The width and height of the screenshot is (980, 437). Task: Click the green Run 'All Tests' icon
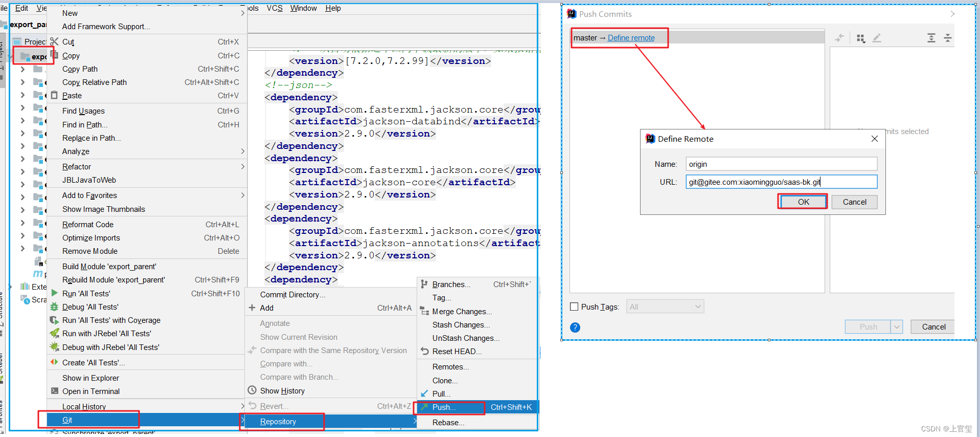54,293
